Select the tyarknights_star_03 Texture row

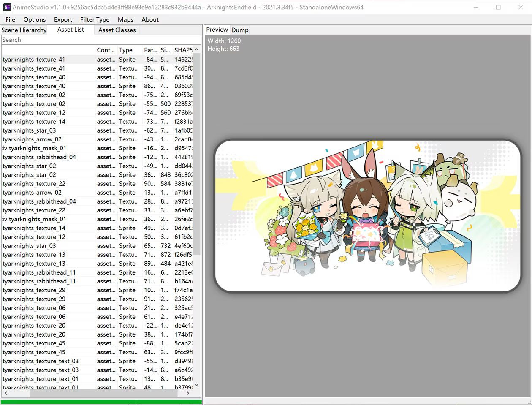pos(97,130)
